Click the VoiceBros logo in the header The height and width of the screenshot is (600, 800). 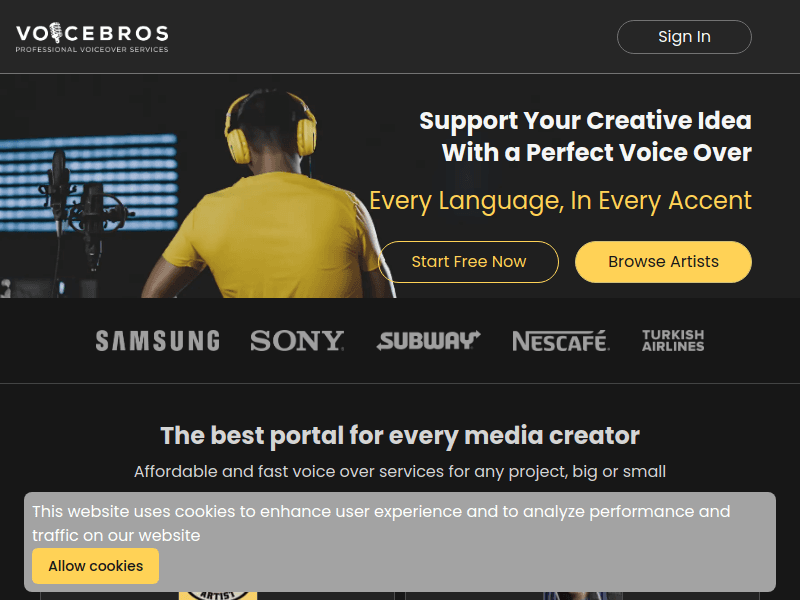coord(92,37)
